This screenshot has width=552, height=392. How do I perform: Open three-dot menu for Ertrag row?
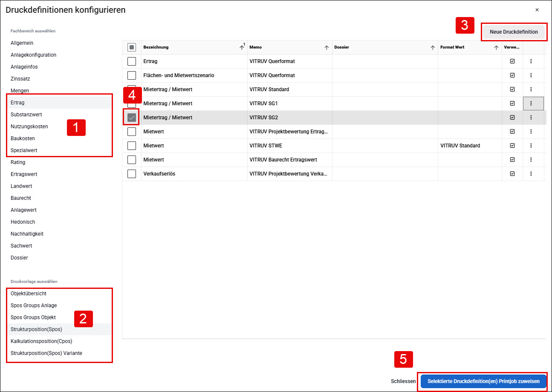point(531,61)
